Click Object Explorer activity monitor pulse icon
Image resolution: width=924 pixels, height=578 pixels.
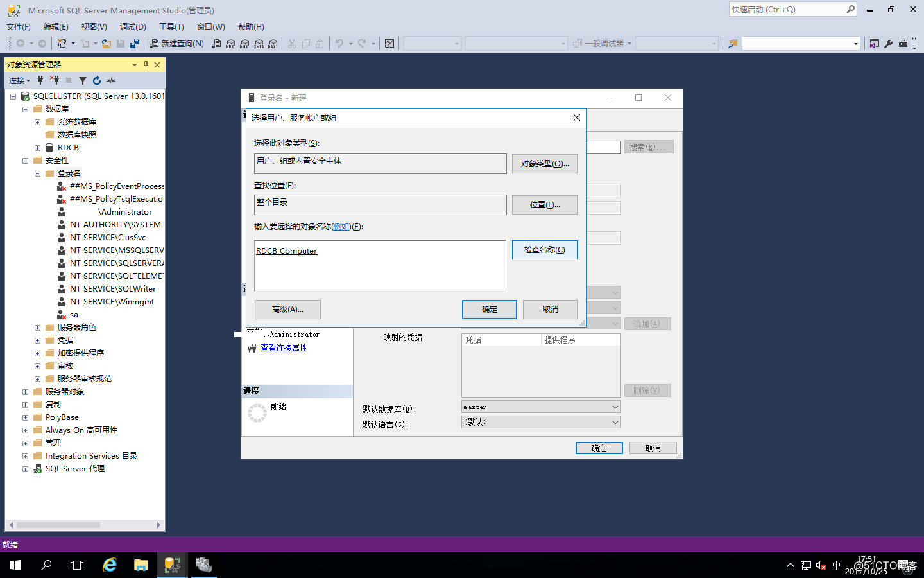[x=111, y=80]
